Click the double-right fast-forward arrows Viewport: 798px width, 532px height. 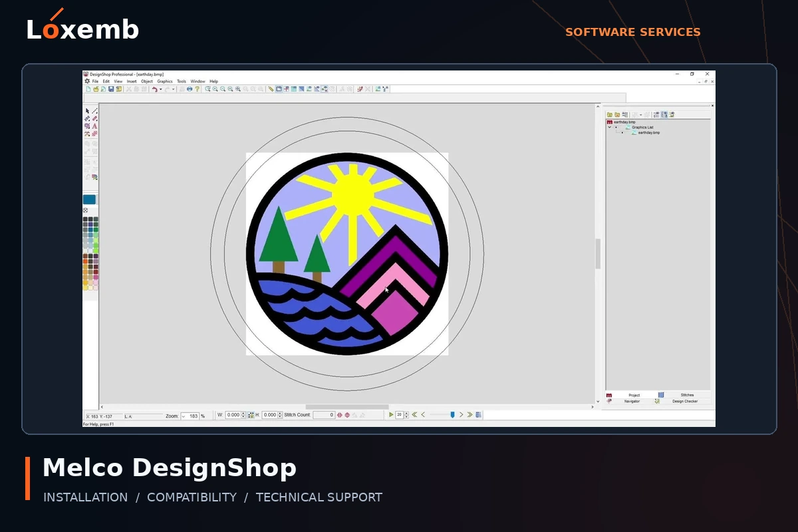469,415
